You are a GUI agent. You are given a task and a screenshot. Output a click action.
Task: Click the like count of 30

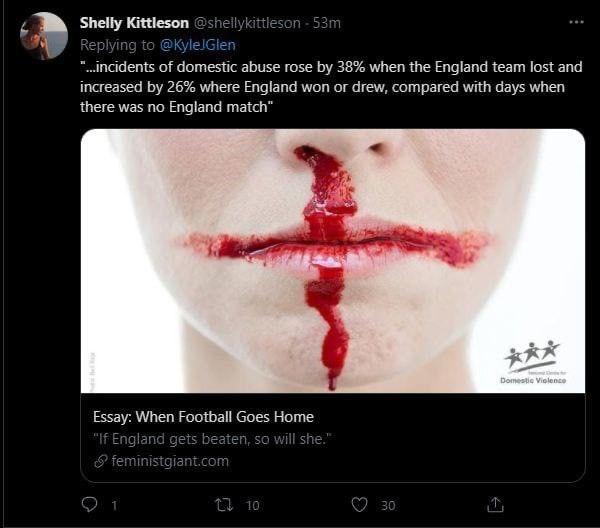click(388, 506)
